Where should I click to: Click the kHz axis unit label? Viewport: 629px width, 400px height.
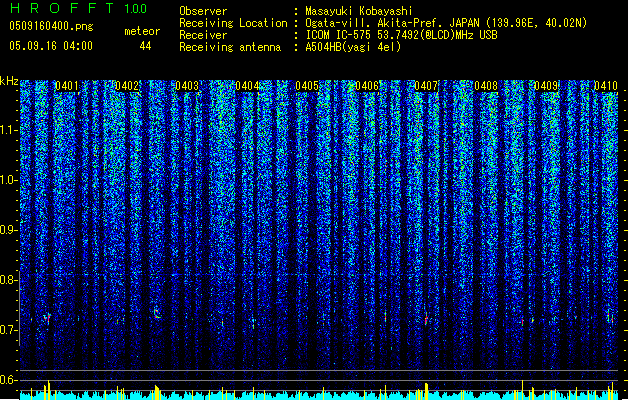pyautogui.click(x=9, y=81)
